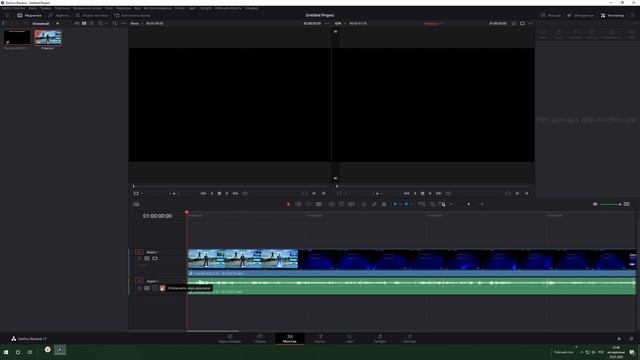Click the full extent zoom icon
Screen dimensions: 640x360
click(x=422, y=204)
